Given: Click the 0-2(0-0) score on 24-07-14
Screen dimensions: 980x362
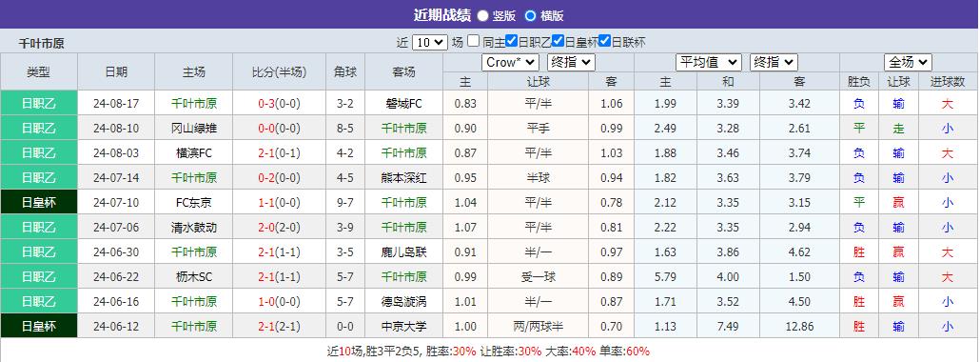Looking at the screenshot, I should click(280, 178).
